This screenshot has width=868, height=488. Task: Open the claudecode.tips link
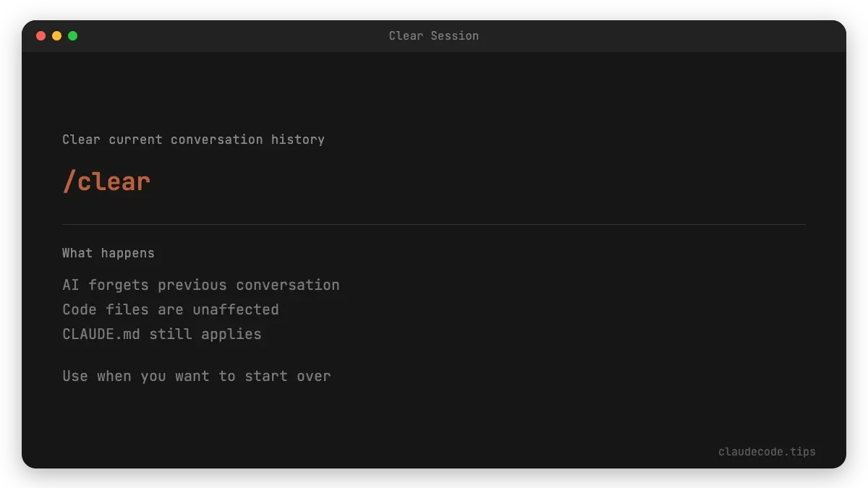(767, 452)
